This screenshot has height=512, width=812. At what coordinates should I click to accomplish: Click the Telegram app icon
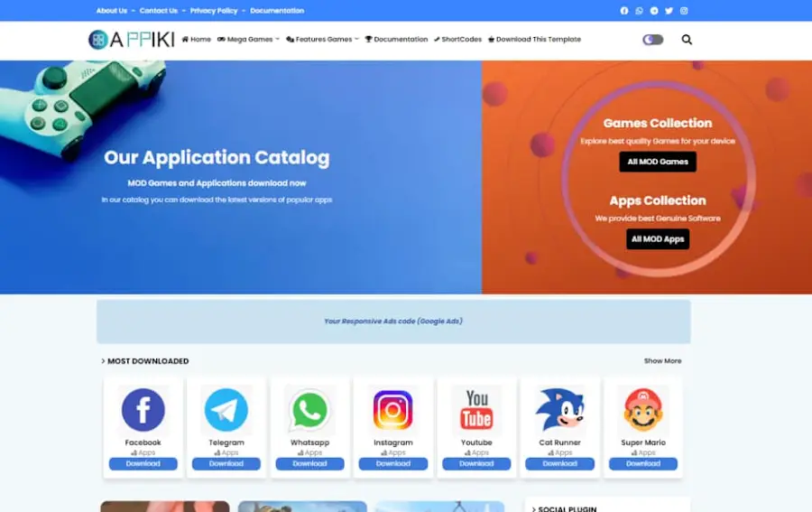coord(226,409)
